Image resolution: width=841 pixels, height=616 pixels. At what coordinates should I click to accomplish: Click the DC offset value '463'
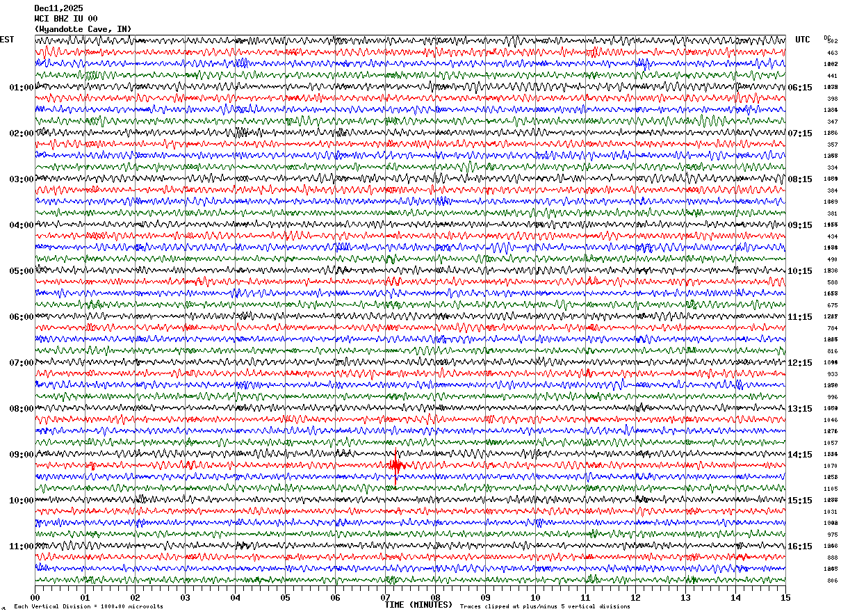(x=832, y=53)
